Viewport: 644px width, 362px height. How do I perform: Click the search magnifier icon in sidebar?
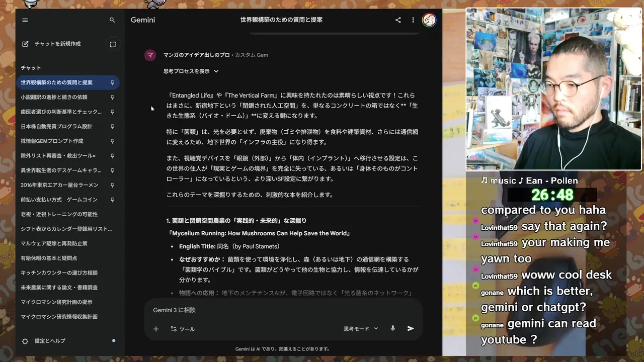tap(112, 20)
